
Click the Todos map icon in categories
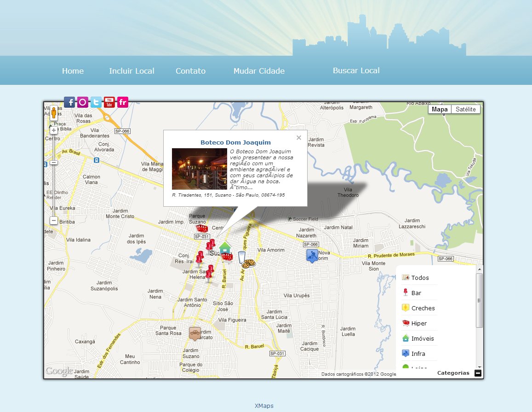pyautogui.click(x=406, y=277)
